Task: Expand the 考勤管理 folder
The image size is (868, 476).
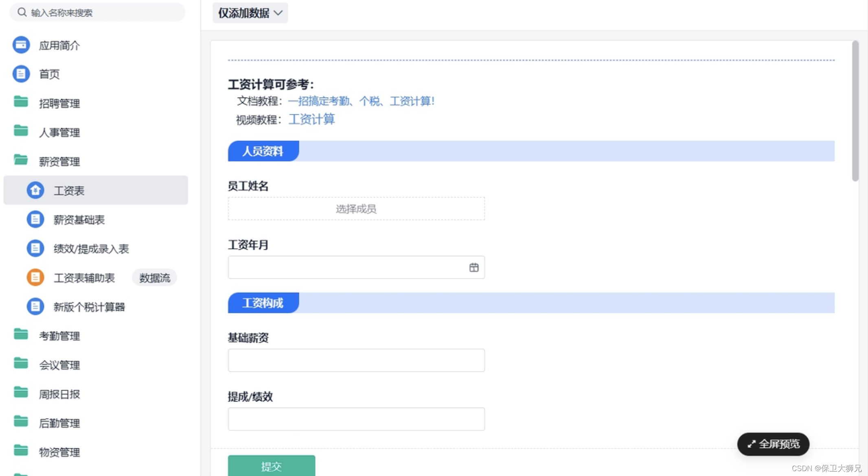Action: 59,336
